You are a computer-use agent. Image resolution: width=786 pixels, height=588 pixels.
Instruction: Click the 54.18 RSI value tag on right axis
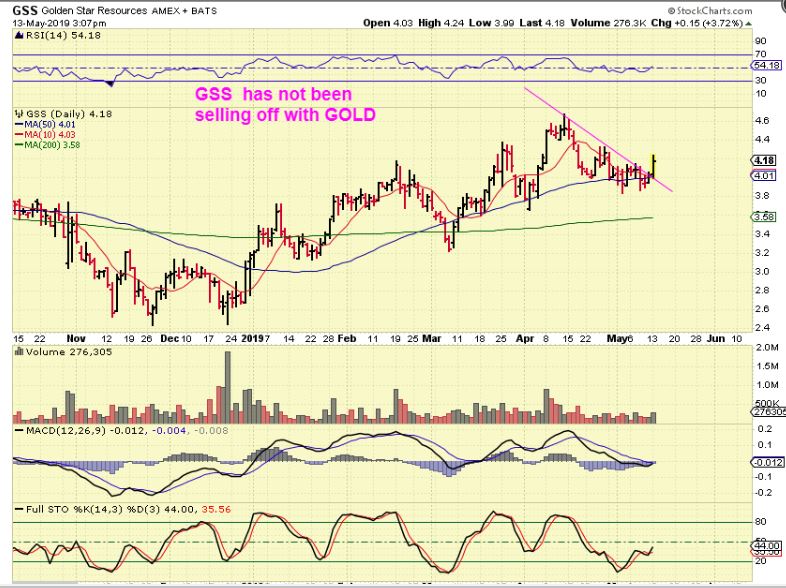pos(767,65)
